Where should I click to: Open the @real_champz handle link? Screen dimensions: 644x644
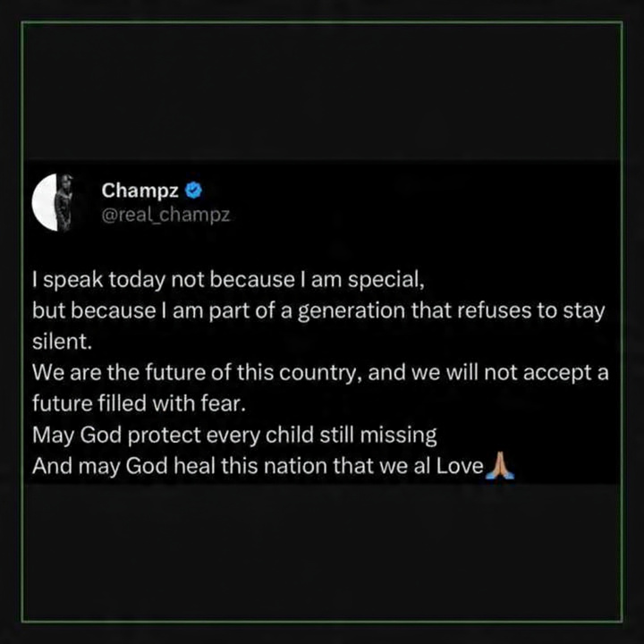coord(165,216)
